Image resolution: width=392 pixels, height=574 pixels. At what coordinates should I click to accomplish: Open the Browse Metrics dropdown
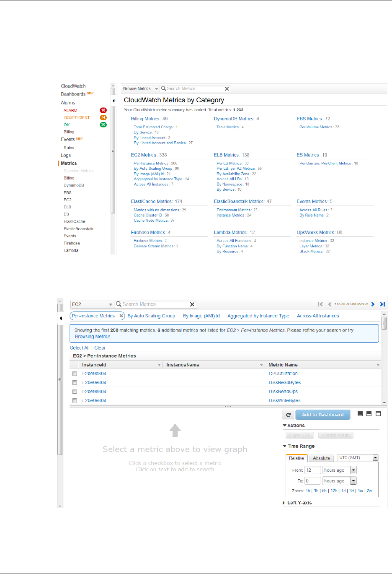(156, 89)
